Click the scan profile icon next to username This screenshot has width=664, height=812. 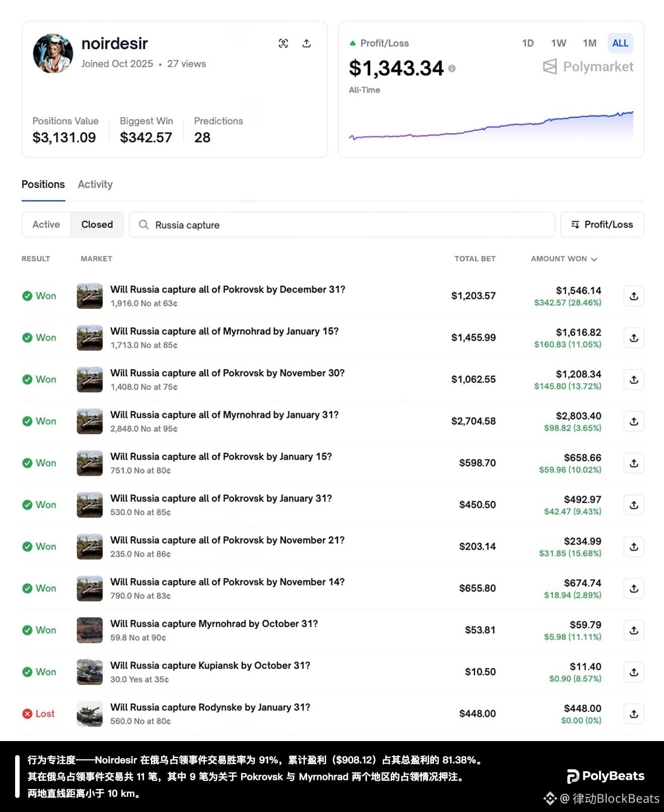(283, 43)
